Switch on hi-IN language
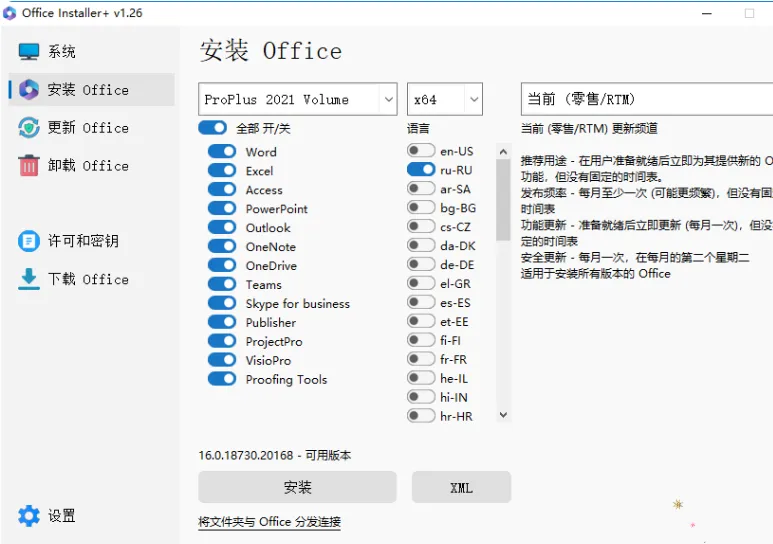The height and width of the screenshot is (544, 773). (421, 396)
